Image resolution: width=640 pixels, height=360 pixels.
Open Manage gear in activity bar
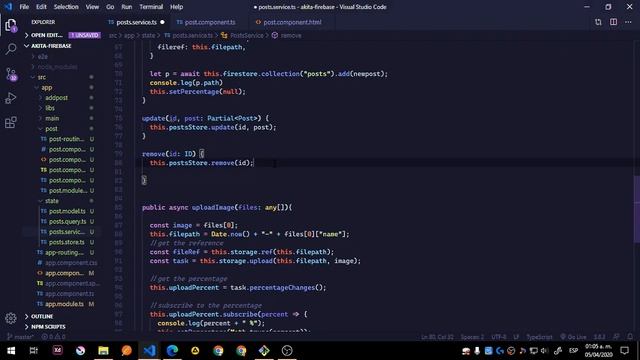click(x=11, y=318)
